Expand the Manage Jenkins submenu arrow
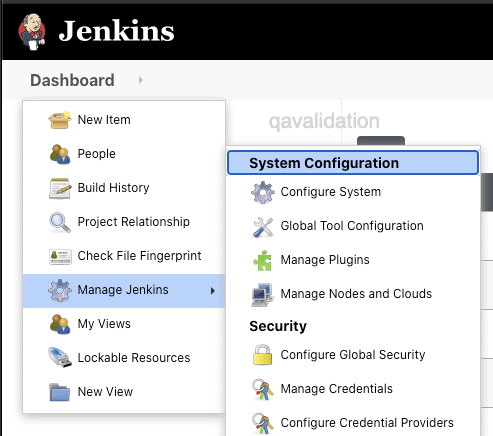Screen dimensions: 493x436 tap(213, 291)
